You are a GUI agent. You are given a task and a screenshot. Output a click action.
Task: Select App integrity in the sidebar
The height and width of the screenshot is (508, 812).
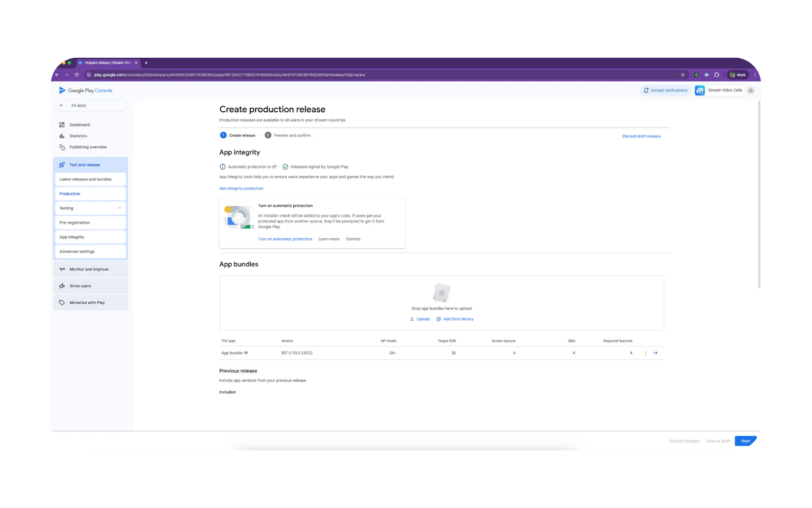72,237
